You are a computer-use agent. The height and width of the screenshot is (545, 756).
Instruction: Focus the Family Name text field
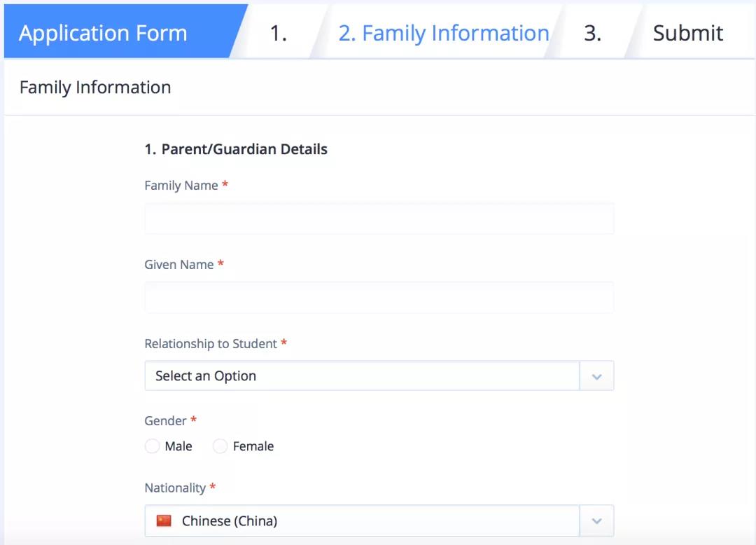tap(379, 219)
